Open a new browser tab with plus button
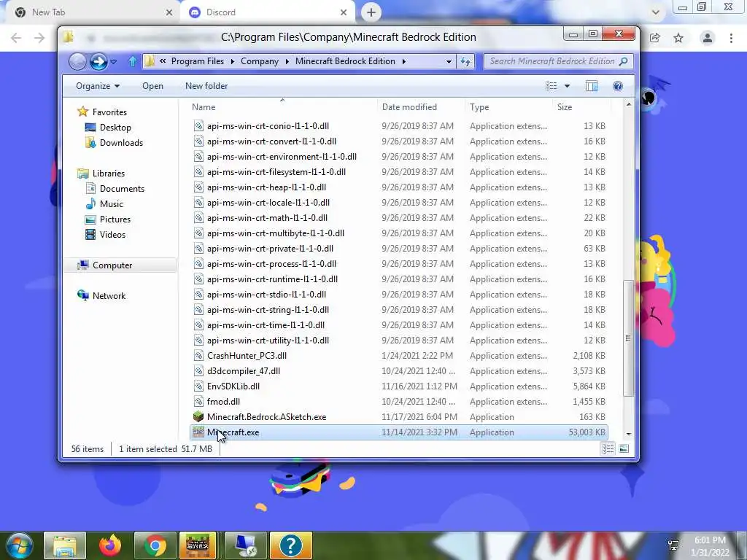This screenshot has height=560, width=747. 371,12
